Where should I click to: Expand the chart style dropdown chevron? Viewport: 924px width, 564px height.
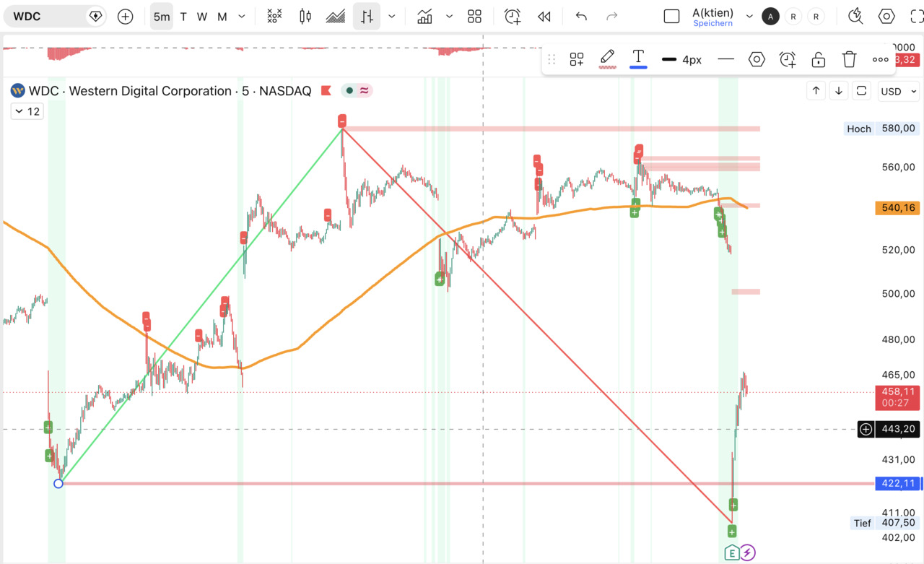pos(392,16)
